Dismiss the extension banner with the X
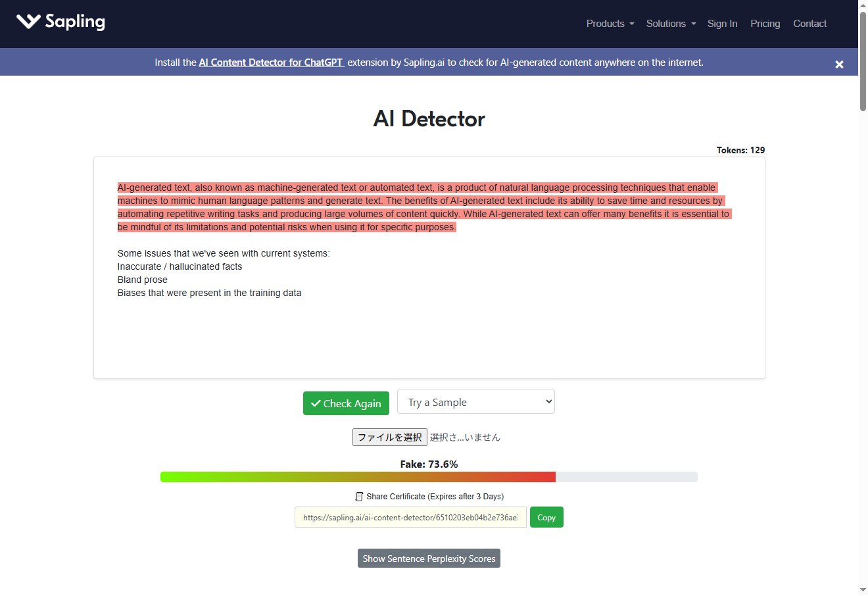 tap(839, 64)
